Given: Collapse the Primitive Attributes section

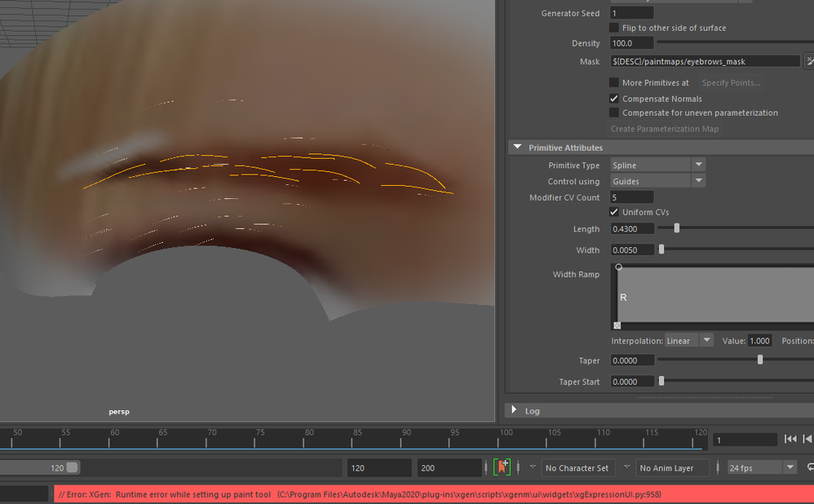Looking at the screenshot, I should point(517,148).
